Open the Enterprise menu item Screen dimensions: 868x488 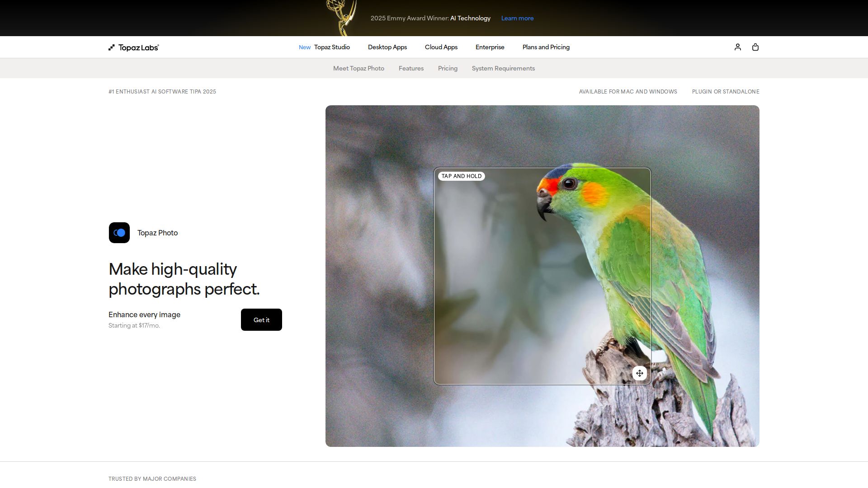[490, 47]
